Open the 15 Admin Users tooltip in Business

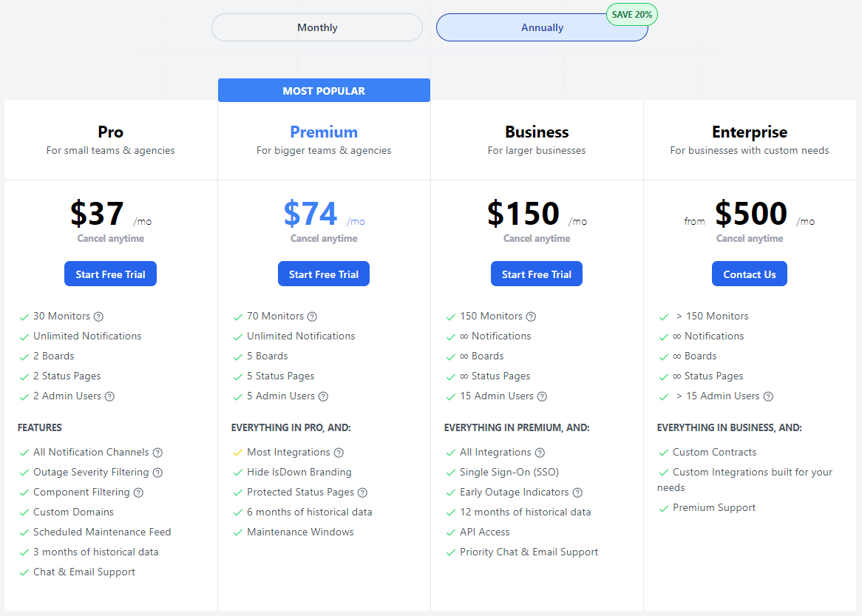coord(543,396)
